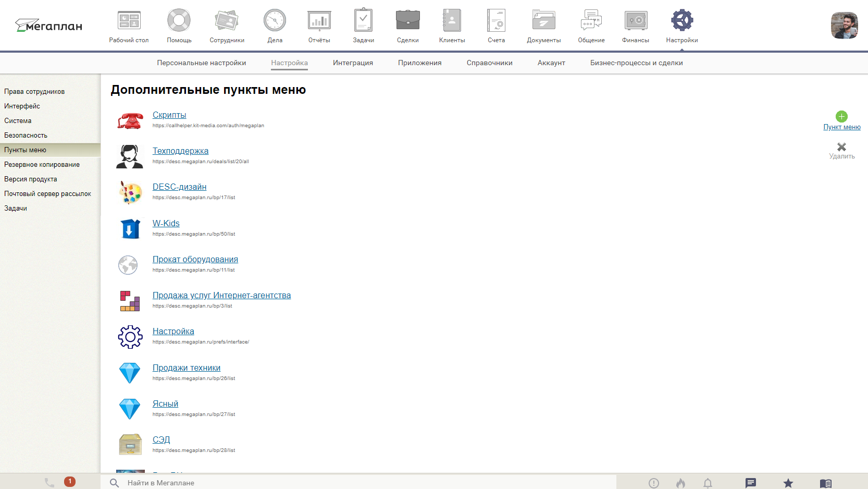Click the file cabinet icon for СЭД
This screenshot has height=489, width=868.
pos(130,445)
